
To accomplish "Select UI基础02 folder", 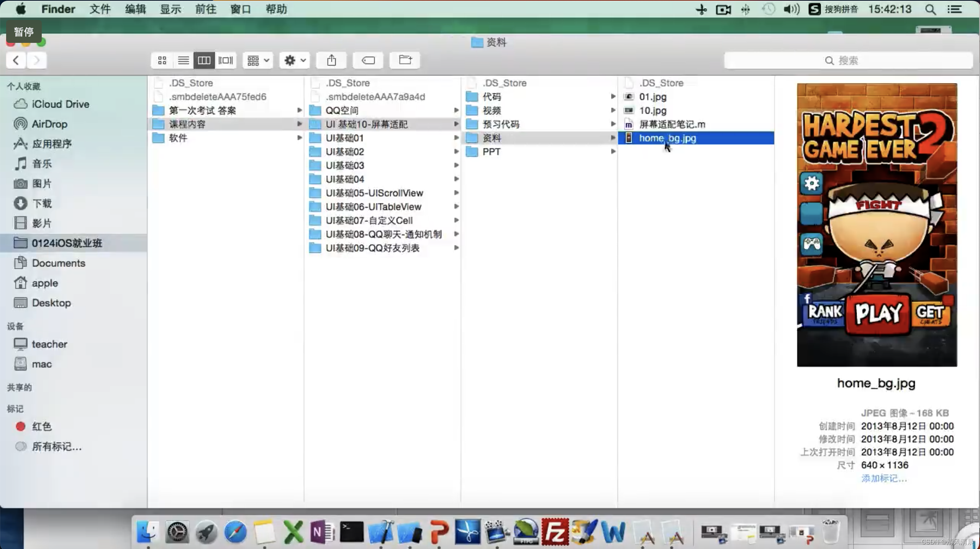I will coord(382,152).
